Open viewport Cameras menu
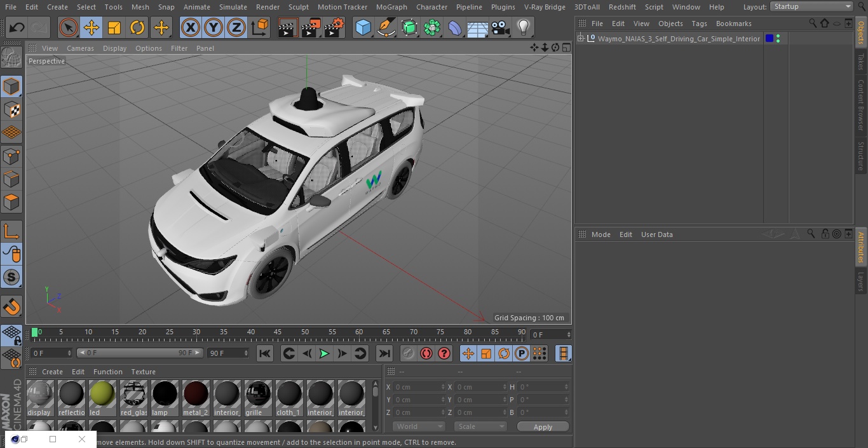868x448 pixels. [80, 48]
